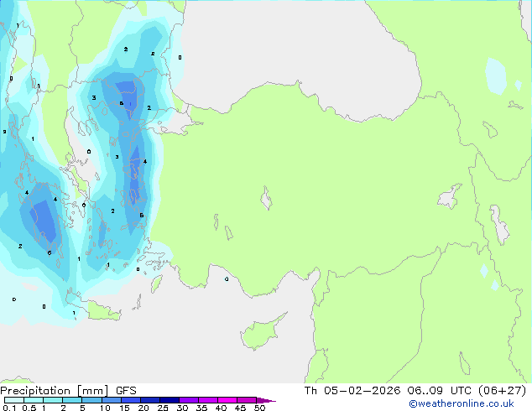Viewport: 532px width, 411px height.
Task: Click the 'Th 05-02-2026' date text
Action: point(352,391)
